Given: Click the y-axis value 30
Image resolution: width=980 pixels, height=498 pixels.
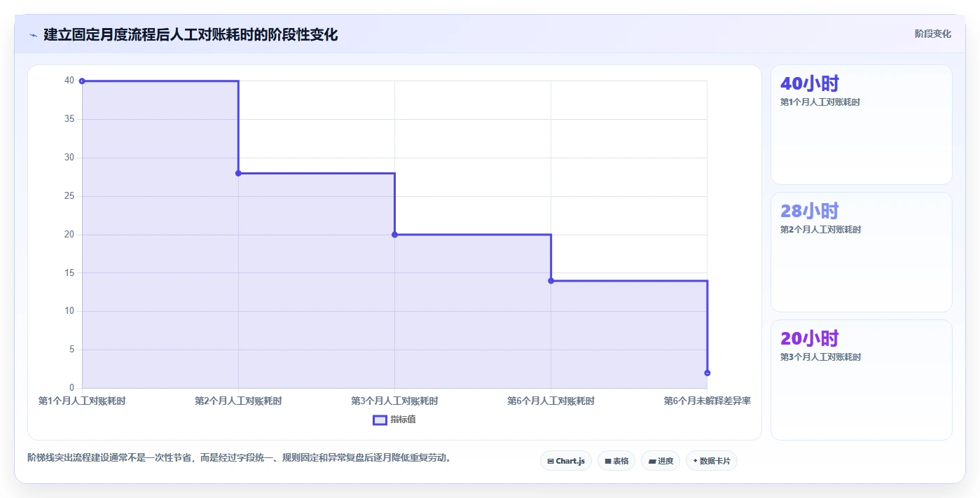Looking at the screenshot, I should click(x=69, y=158).
